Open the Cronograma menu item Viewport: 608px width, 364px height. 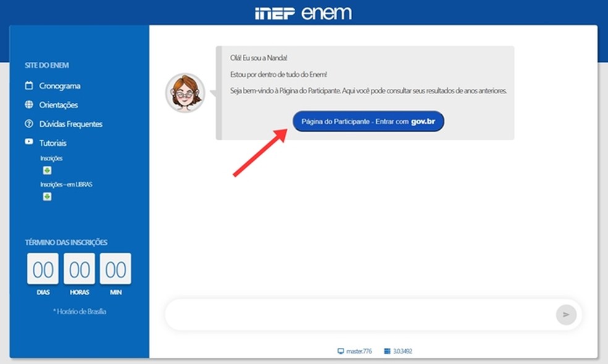pyautogui.click(x=60, y=86)
